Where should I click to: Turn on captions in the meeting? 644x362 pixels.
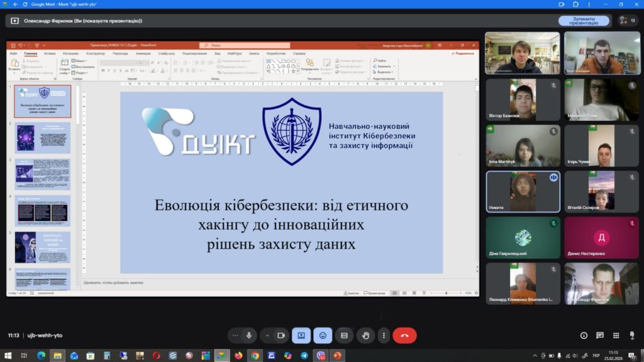(x=344, y=336)
